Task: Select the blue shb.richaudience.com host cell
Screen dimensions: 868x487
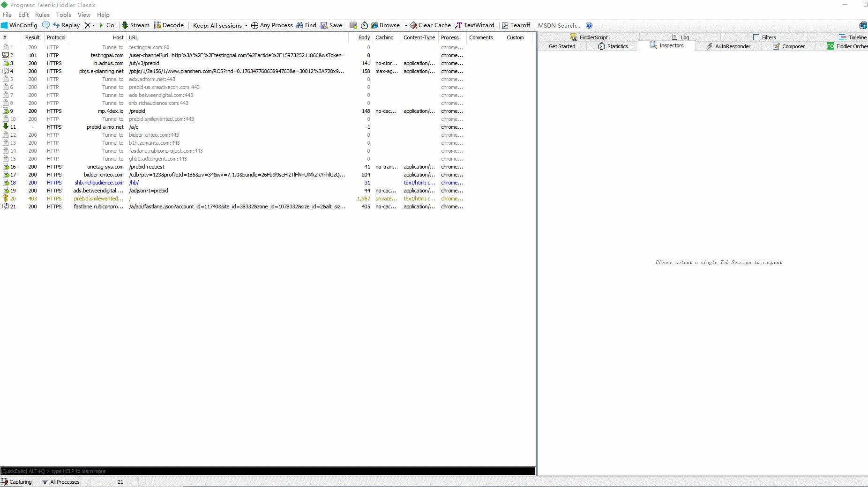Action: (99, 183)
